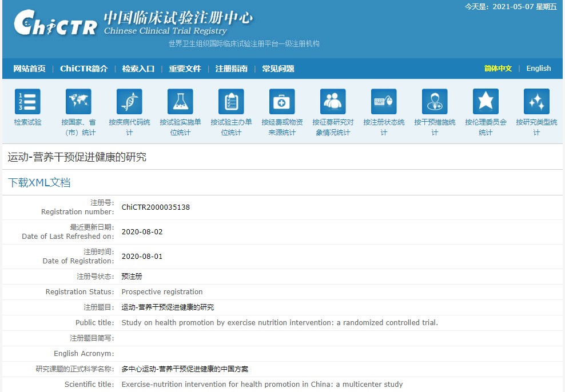Screen dimensions: 565x392
Task: Click the Registration number: field label
Action: point(77,211)
